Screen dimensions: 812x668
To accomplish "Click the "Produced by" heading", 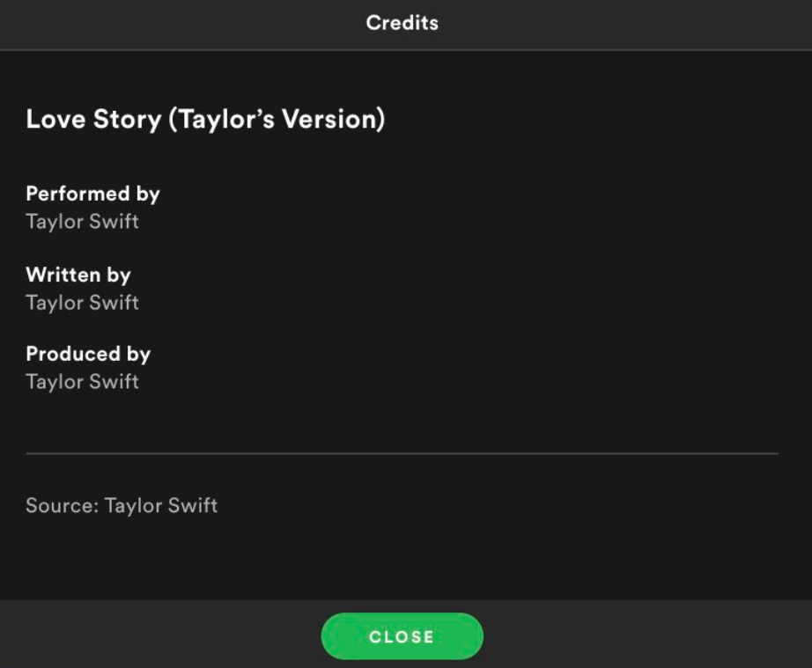I will tap(88, 354).
